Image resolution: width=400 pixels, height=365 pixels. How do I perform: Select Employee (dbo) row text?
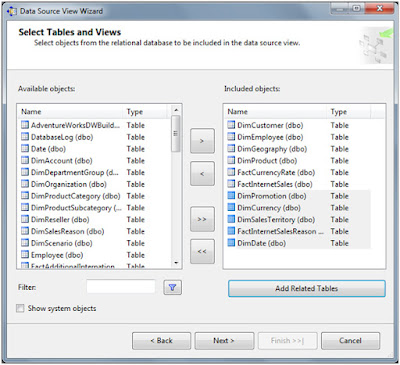click(x=57, y=255)
